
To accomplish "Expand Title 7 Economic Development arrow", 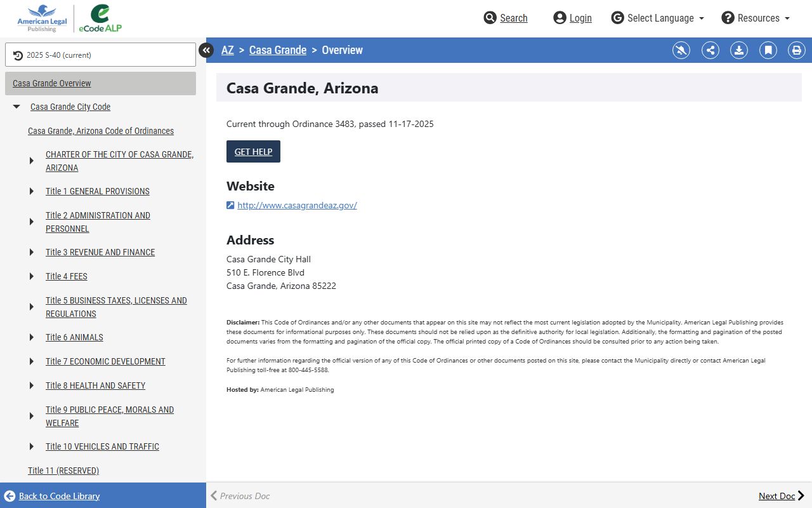I will [x=32, y=361].
